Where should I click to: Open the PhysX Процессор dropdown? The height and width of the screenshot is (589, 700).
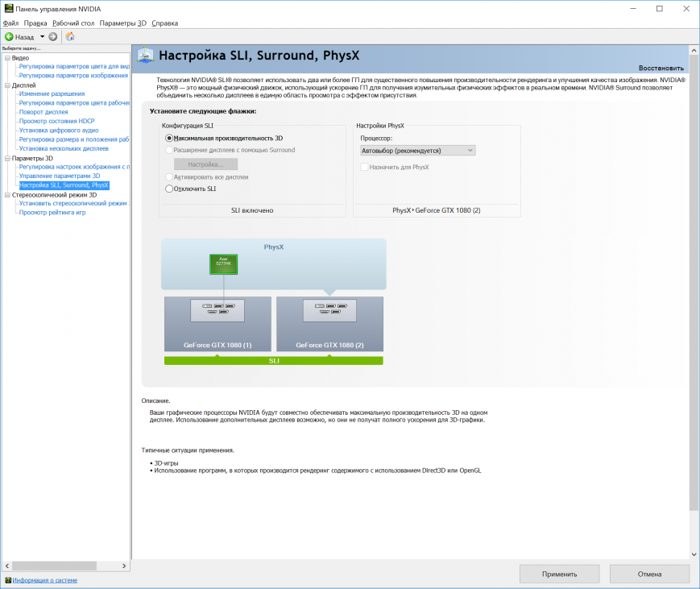coord(417,151)
